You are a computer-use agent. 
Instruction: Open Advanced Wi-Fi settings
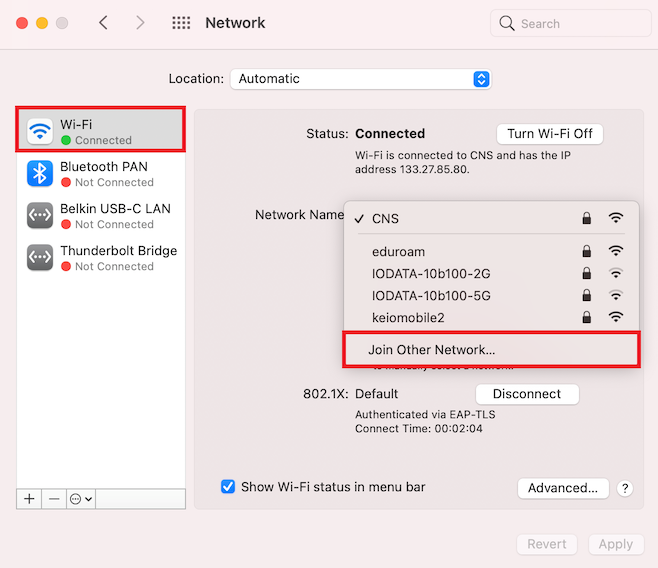point(563,488)
